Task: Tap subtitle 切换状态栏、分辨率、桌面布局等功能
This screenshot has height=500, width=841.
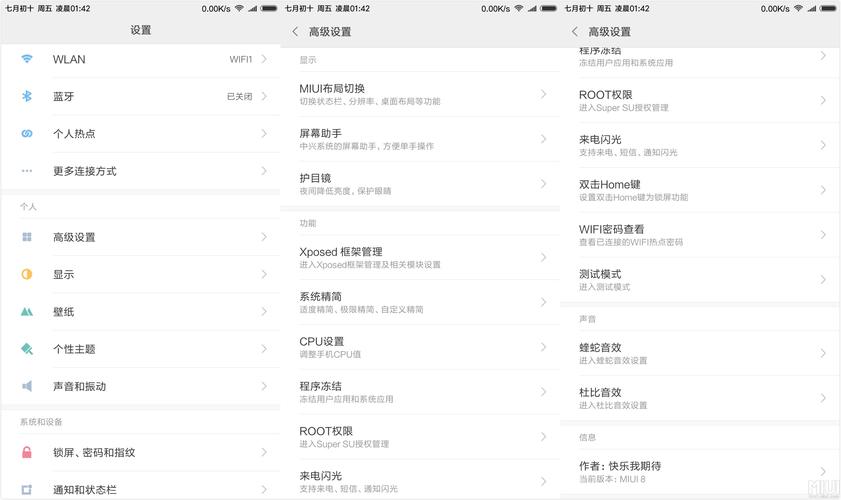Action: coord(370,101)
